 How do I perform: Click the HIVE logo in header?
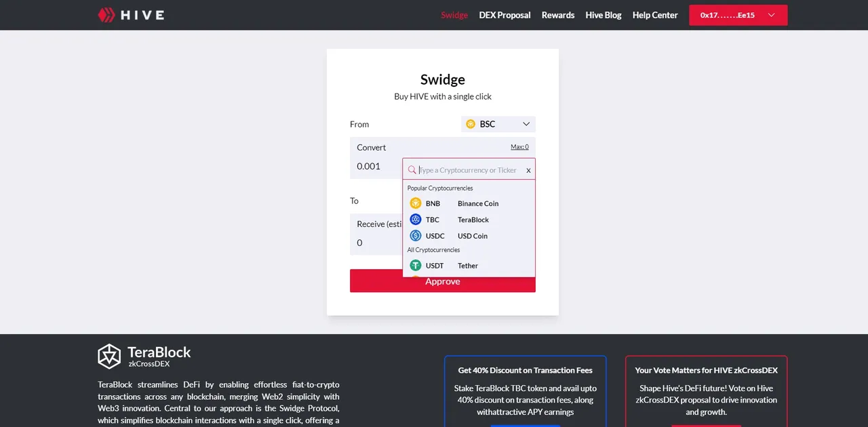(x=131, y=15)
